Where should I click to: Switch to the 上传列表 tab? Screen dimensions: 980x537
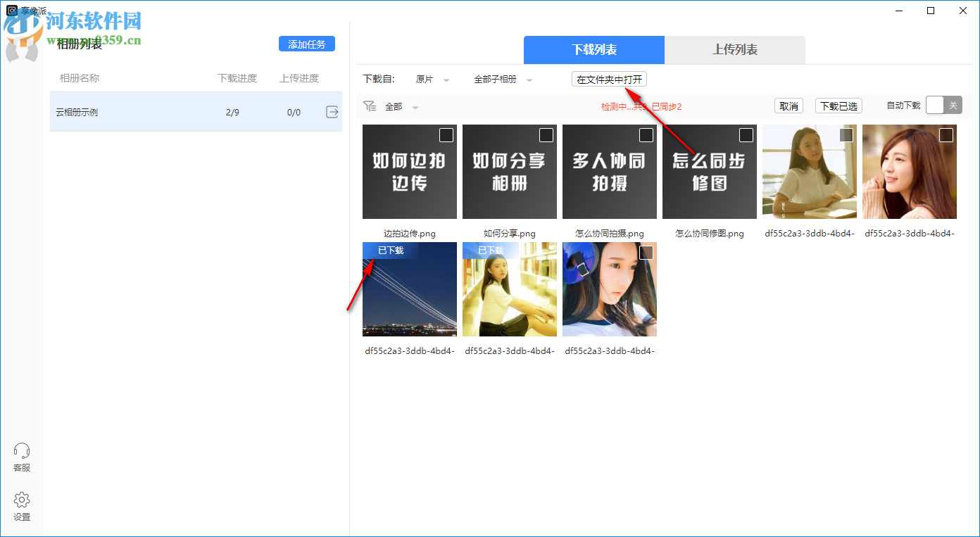(734, 50)
